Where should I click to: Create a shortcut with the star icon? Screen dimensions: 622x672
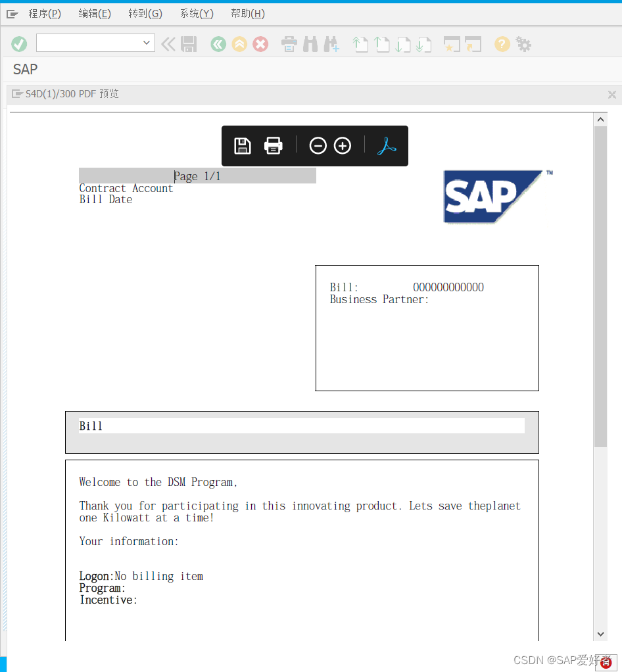451,44
